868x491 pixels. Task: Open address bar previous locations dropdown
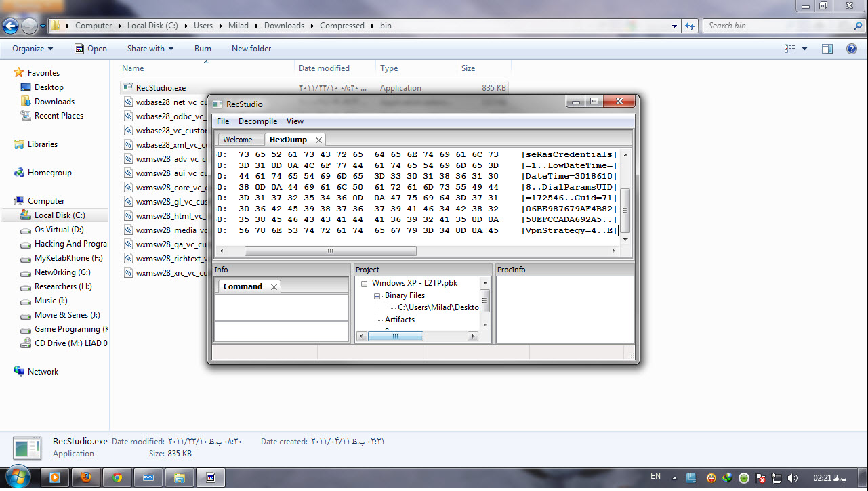(674, 26)
